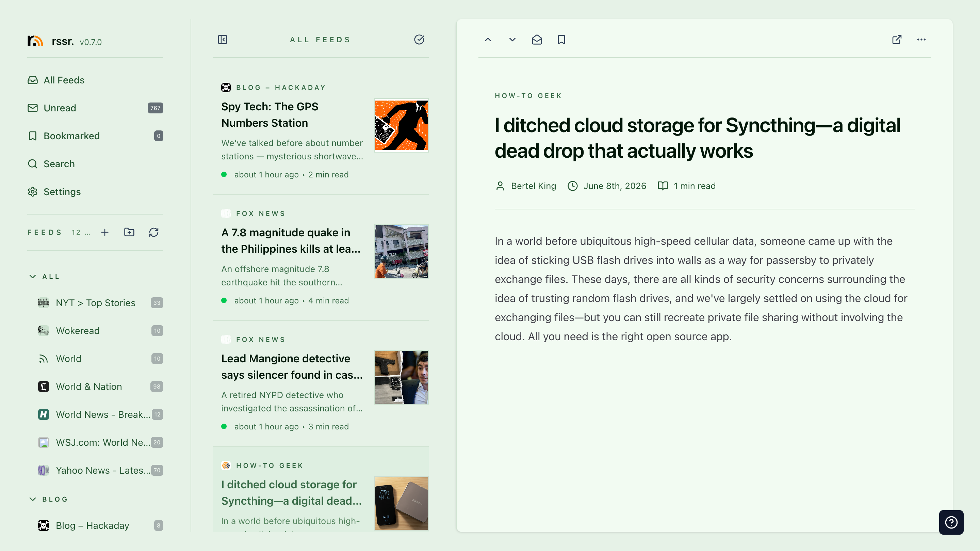
Task: Select World & Nation feed
Action: [100, 387]
